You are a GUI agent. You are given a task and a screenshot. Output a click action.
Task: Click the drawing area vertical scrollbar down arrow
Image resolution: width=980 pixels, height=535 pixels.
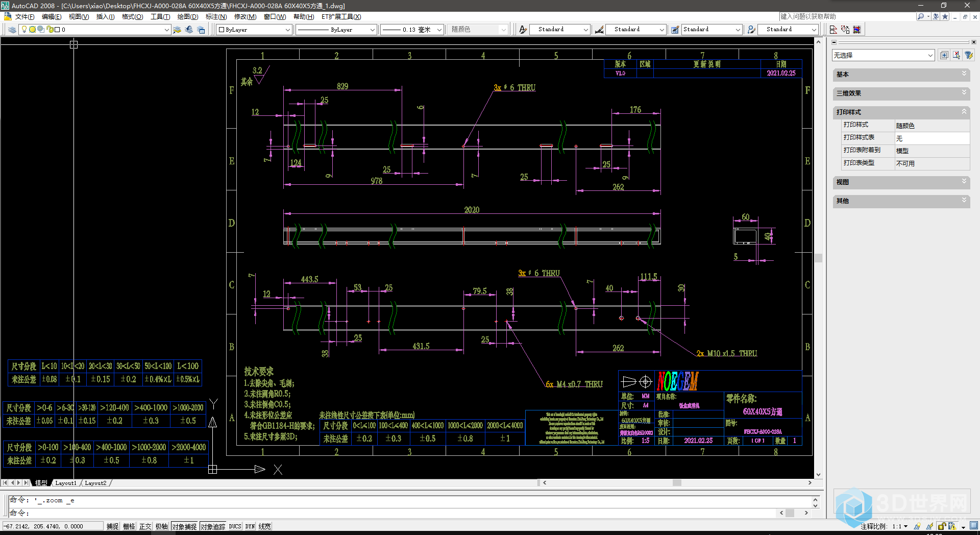point(818,475)
